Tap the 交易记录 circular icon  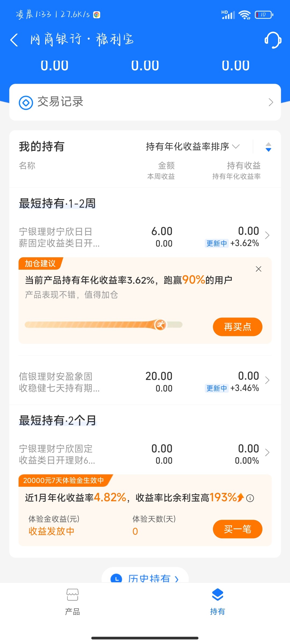tap(26, 103)
